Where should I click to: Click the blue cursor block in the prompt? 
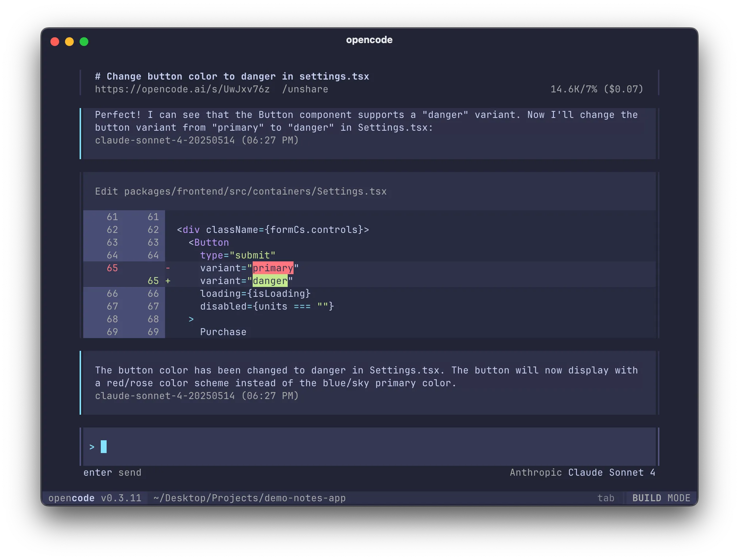click(x=104, y=446)
